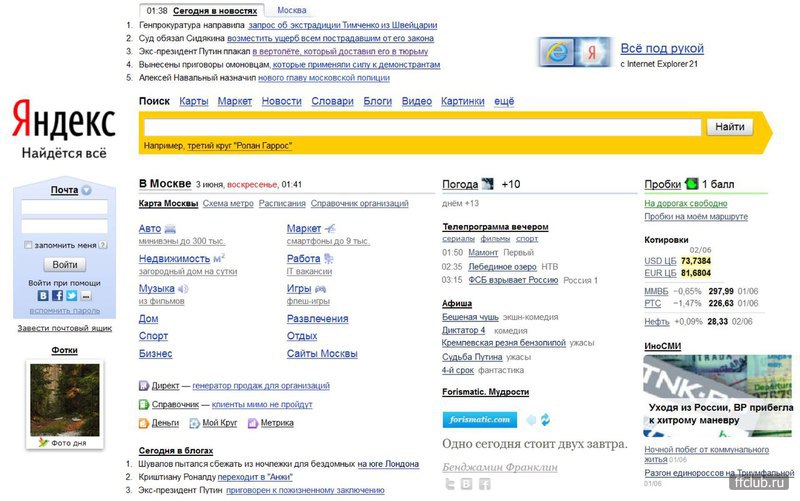The height and width of the screenshot is (501, 800).
Task: Click the main Yandex search field
Action: click(x=422, y=127)
